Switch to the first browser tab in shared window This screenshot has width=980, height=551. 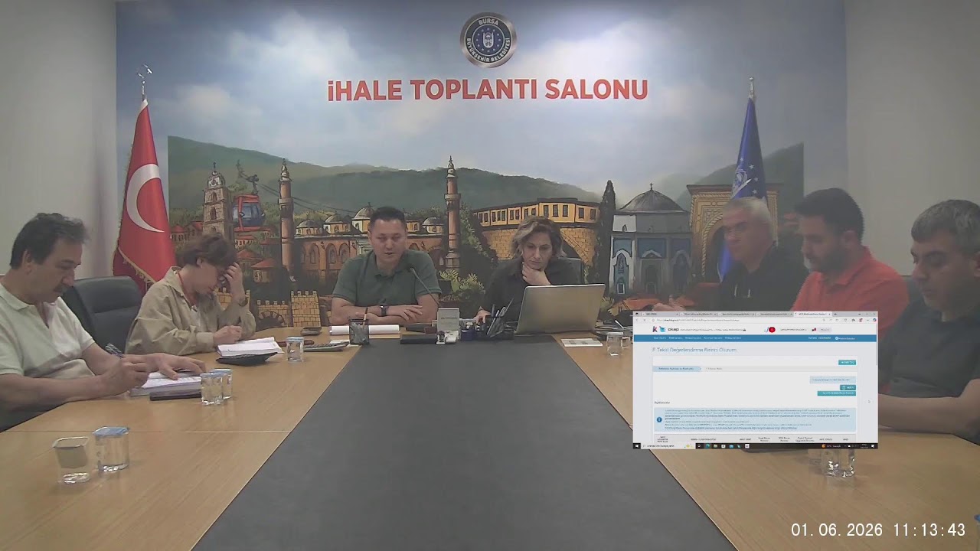pyautogui.click(x=660, y=314)
